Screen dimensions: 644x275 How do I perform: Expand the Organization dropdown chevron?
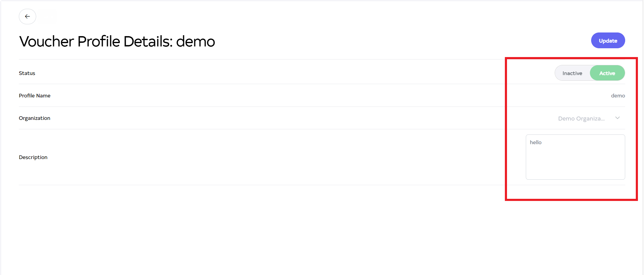[x=618, y=118]
